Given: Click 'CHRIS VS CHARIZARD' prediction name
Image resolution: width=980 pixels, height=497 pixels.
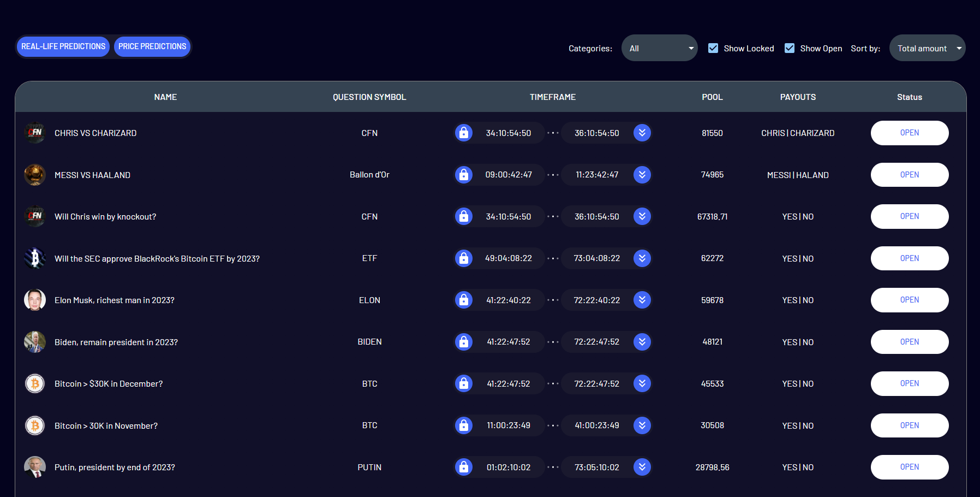Looking at the screenshot, I should pos(95,133).
